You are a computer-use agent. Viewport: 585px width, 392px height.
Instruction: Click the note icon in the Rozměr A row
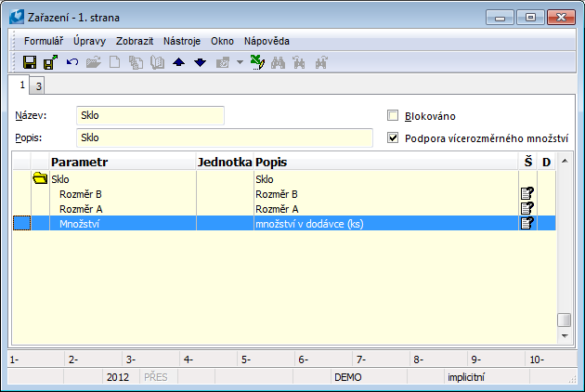coord(527,208)
